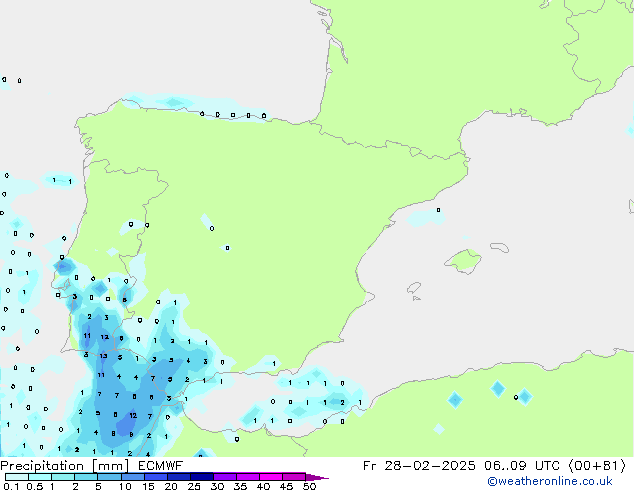The height and width of the screenshot is (490, 634).
Task: Click the 45–50 mm legend swatch
Action: [294, 477]
